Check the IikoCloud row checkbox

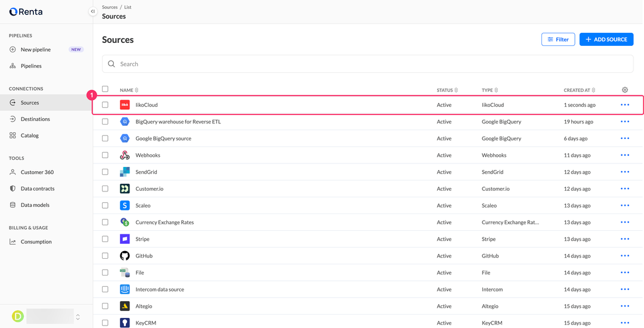click(x=105, y=105)
